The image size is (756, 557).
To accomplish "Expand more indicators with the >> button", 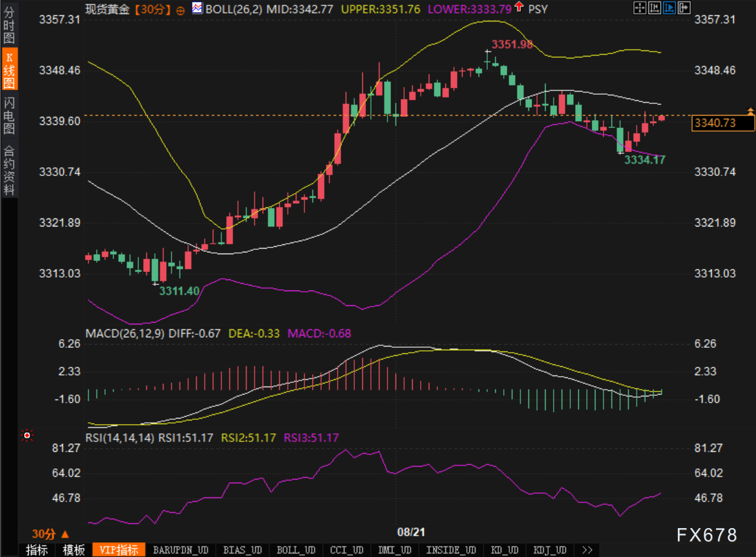I will [x=586, y=550].
